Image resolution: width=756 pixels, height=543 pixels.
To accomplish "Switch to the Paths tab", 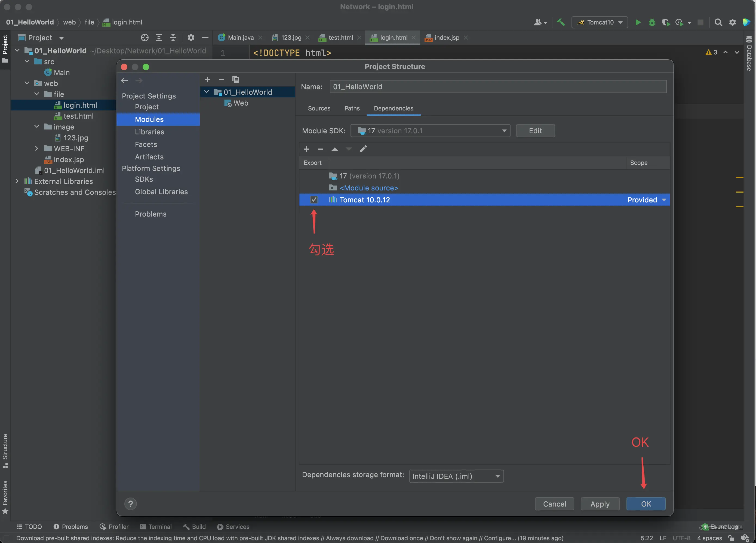I will (352, 108).
